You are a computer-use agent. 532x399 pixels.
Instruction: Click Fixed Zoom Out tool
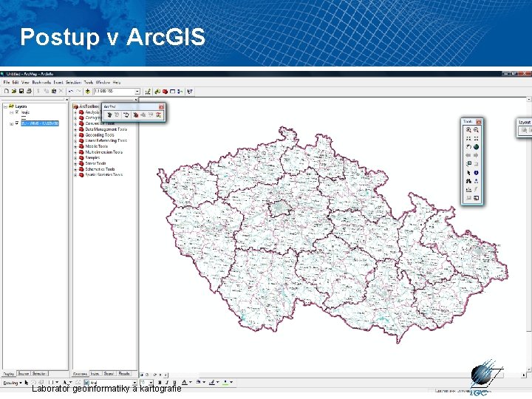point(476,138)
